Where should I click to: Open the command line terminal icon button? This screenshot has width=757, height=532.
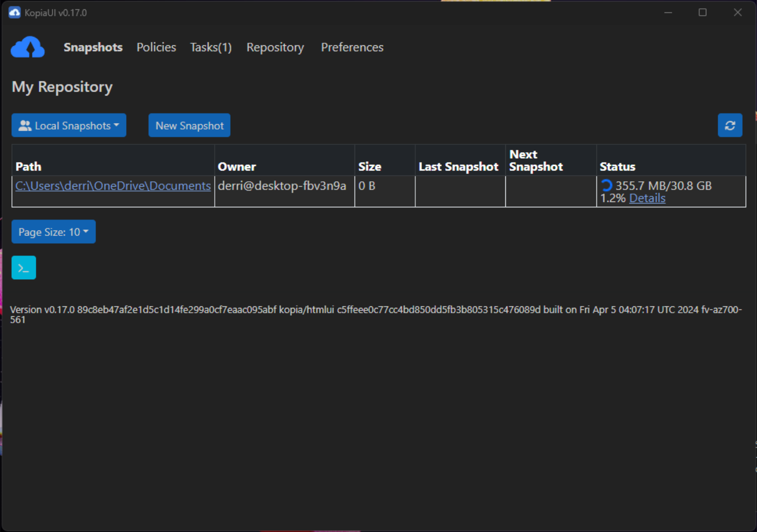click(24, 268)
